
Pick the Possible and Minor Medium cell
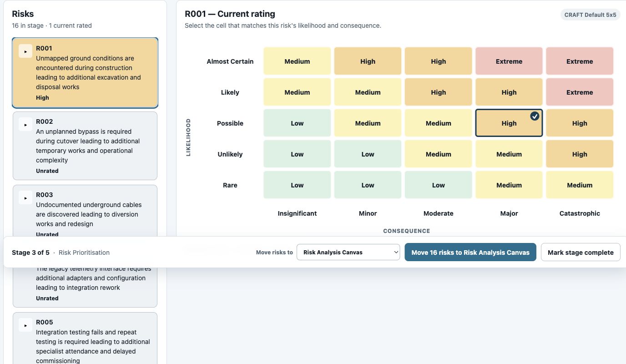tap(368, 123)
